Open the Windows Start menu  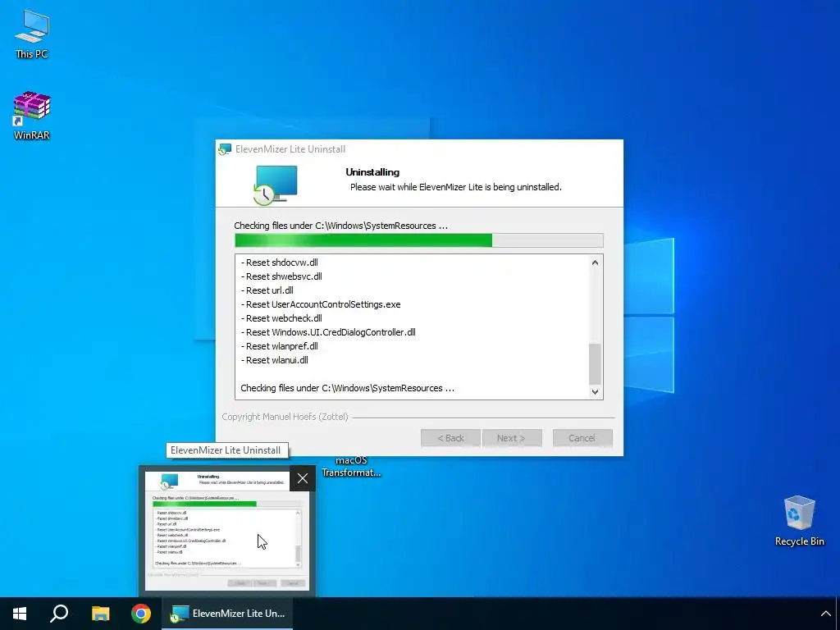pos(20,614)
